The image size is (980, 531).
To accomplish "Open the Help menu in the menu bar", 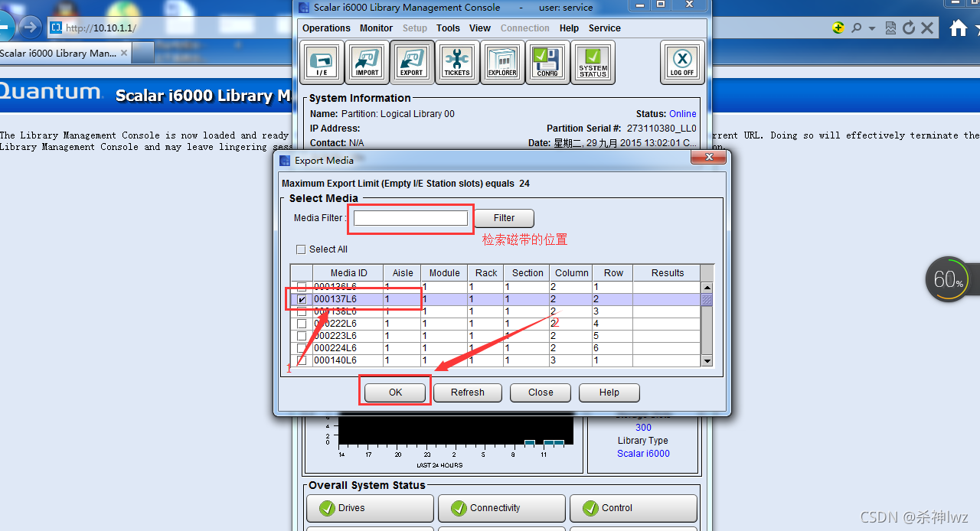I will [569, 28].
